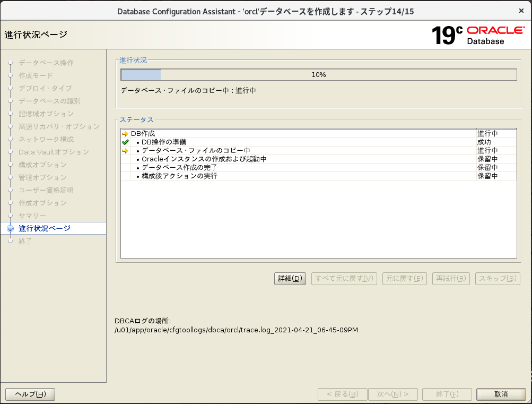Select the 進行状況ページ step in sidebar
532x404 pixels.
[x=45, y=228]
